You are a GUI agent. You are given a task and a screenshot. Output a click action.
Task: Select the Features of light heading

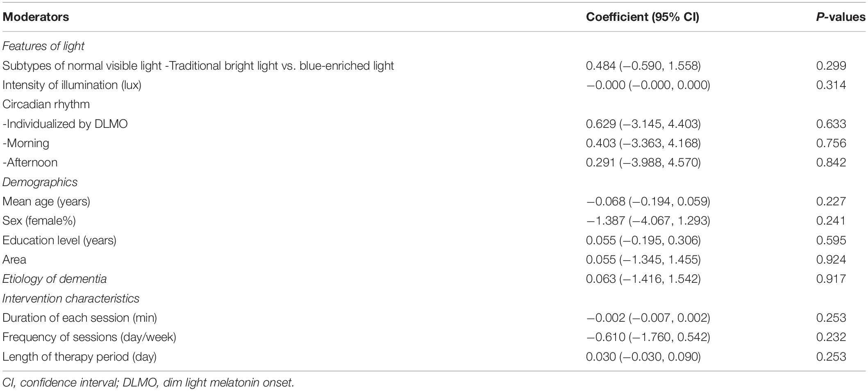coord(43,46)
